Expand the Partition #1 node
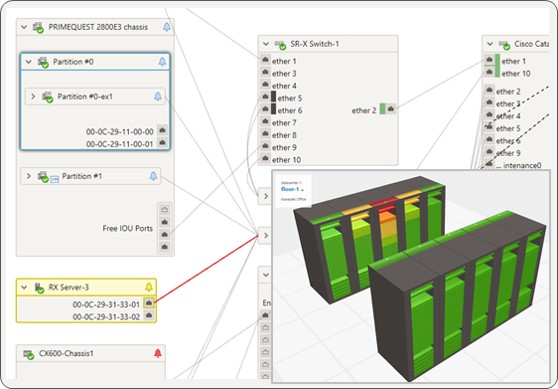This screenshot has height=389, width=558. pos(29,176)
